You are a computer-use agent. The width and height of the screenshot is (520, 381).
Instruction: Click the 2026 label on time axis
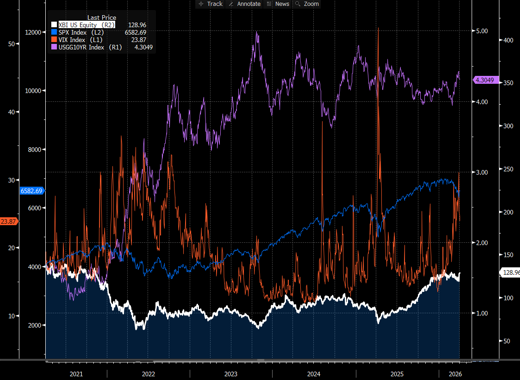[455, 374]
